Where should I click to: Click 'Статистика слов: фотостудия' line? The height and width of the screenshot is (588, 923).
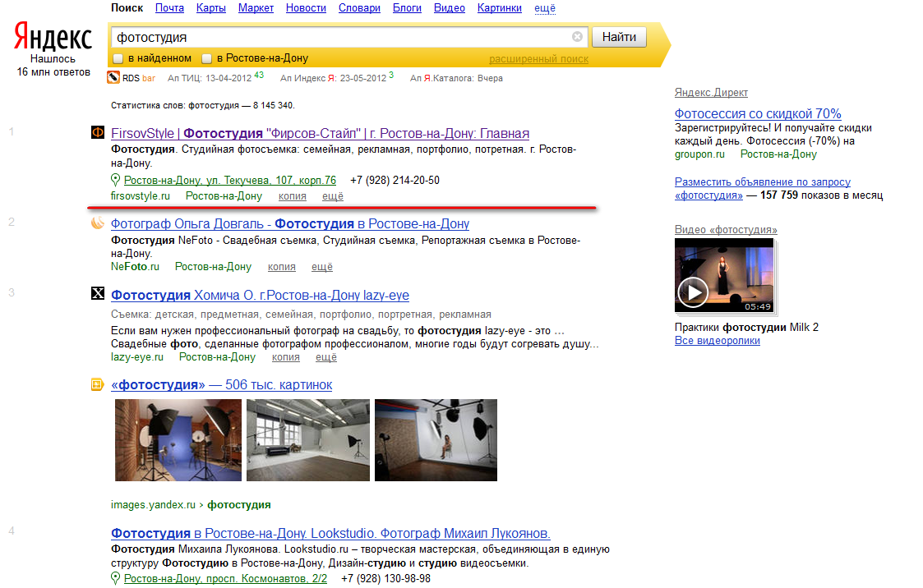(x=202, y=105)
